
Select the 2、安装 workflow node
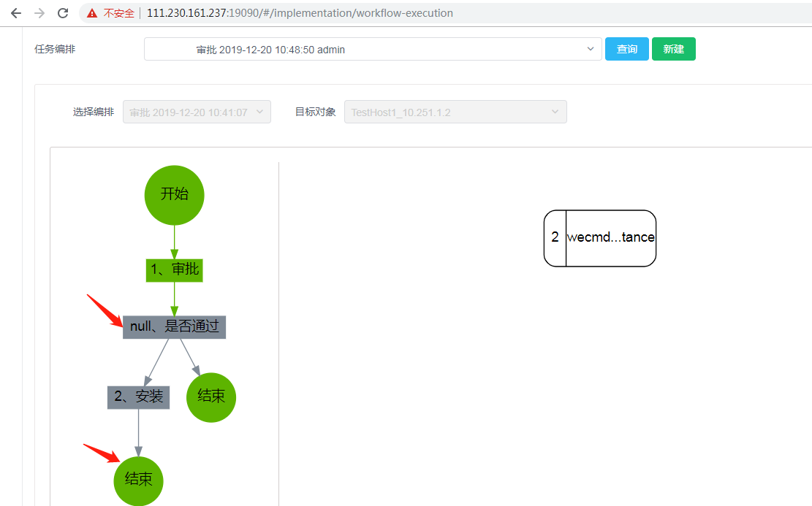tap(138, 397)
